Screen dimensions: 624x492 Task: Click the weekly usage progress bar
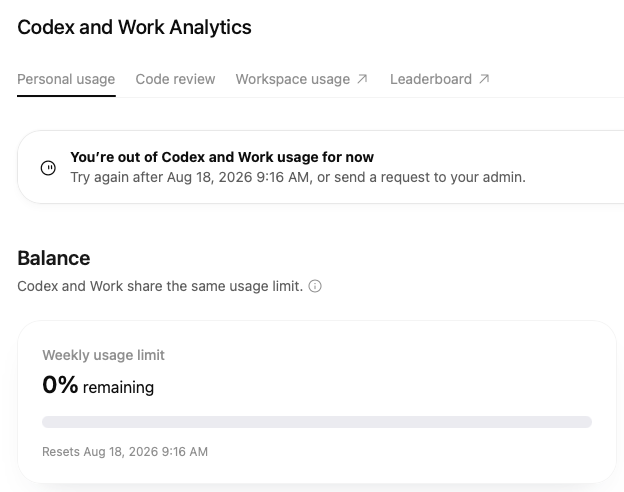pos(317,422)
